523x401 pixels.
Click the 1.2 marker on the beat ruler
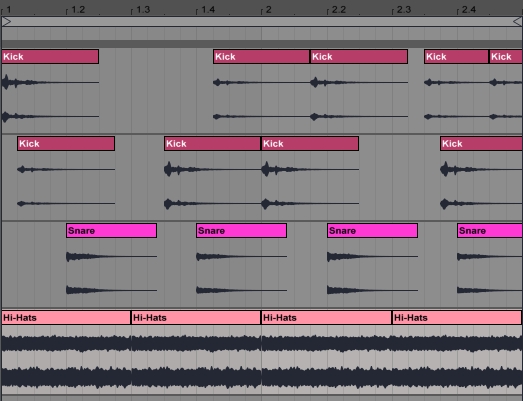tap(76, 10)
